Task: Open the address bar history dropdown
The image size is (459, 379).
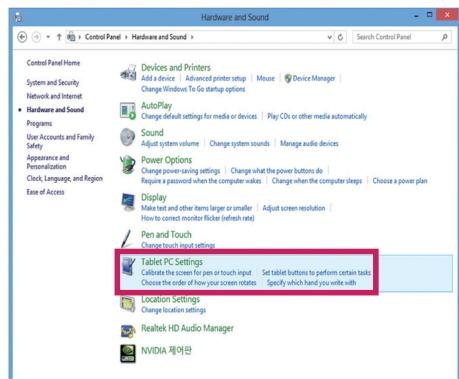Action: 329,37
